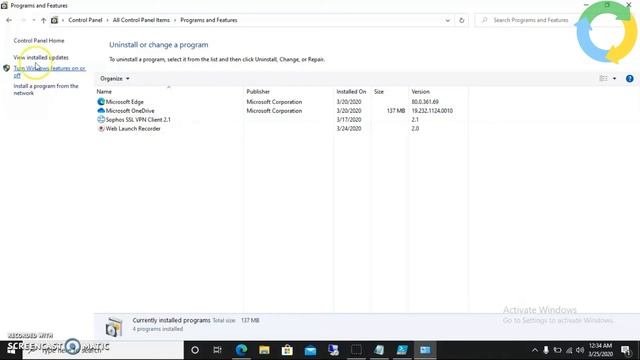Click All Control Panel Items breadcrumb

[141, 20]
